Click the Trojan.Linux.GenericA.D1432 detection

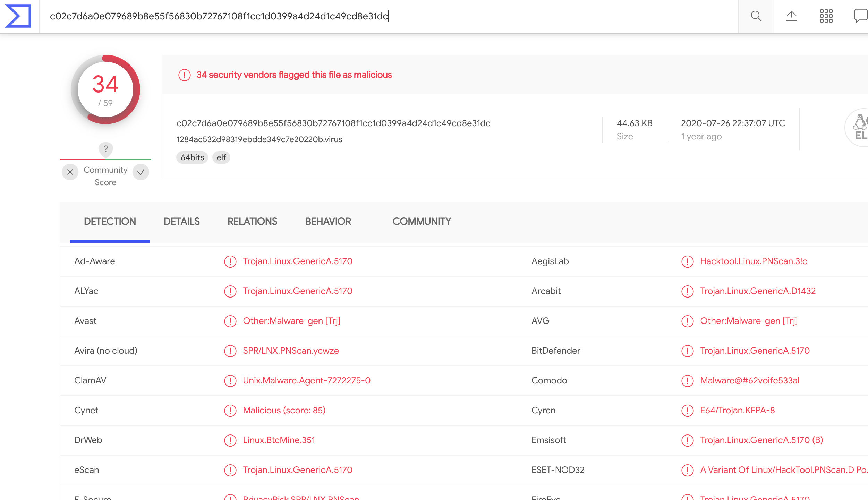pyautogui.click(x=758, y=291)
